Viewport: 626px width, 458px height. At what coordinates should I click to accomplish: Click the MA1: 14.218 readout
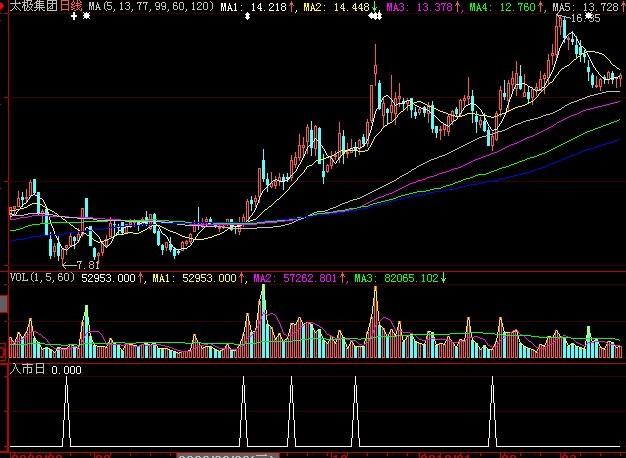coord(252,7)
